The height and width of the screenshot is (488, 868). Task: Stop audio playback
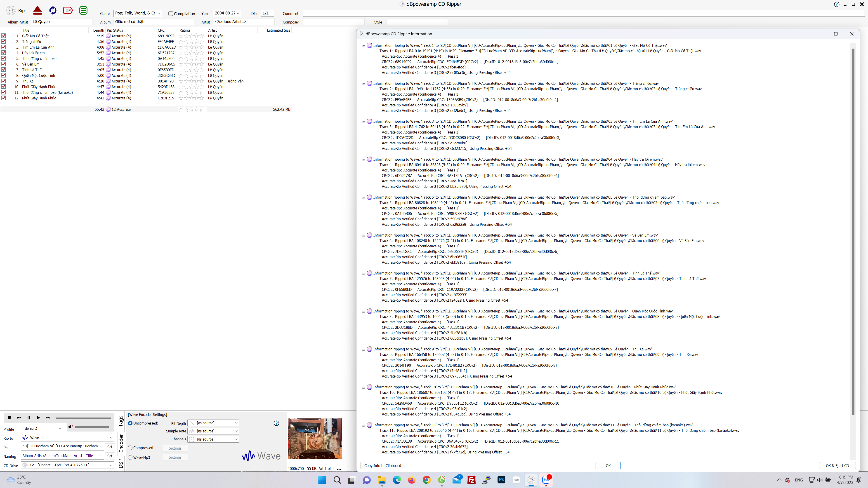tap(9, 418)
